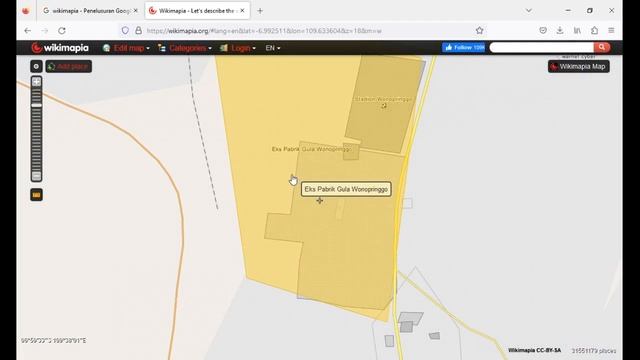Click the Add place button

click(x=69, y=66)
